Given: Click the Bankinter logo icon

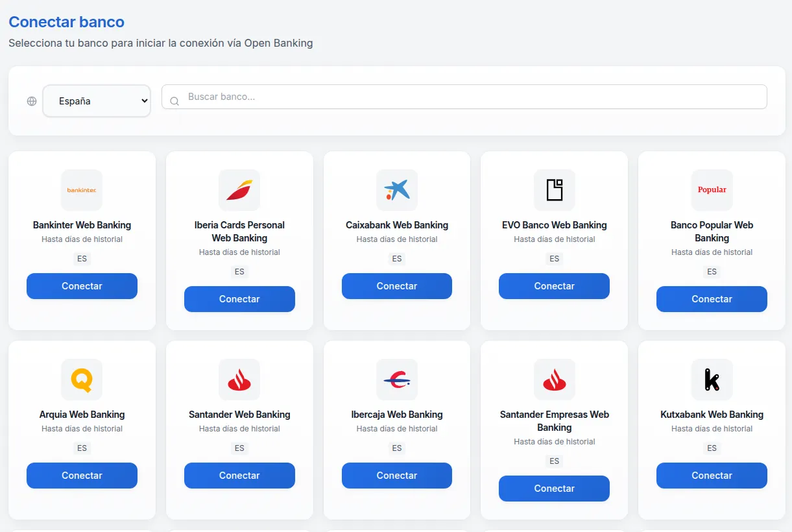Looking at the screenshot, I should click(82, 190).
